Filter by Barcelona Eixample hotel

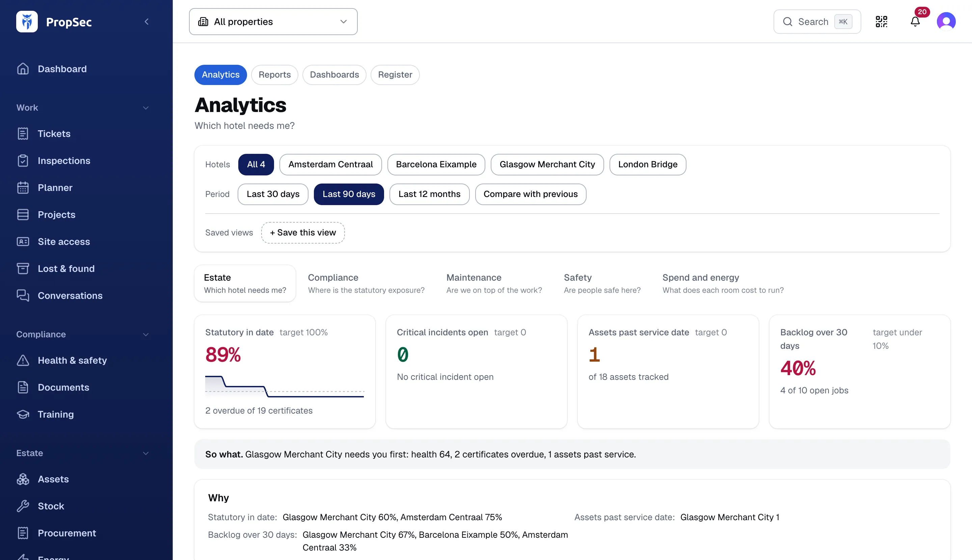click(x=436, y=164)
